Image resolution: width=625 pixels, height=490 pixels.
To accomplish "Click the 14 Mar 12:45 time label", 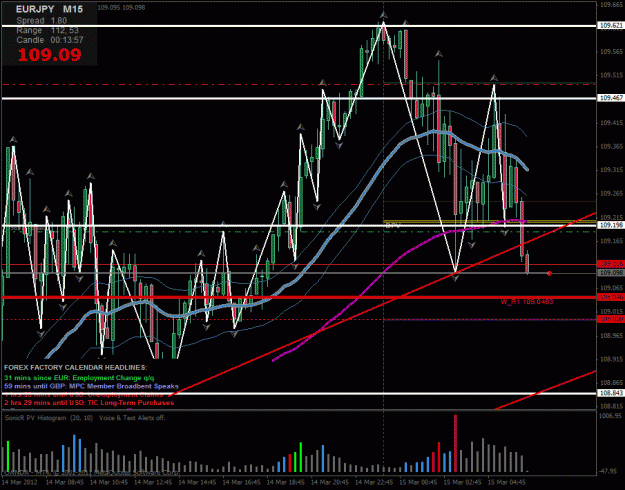I will 153,482.
